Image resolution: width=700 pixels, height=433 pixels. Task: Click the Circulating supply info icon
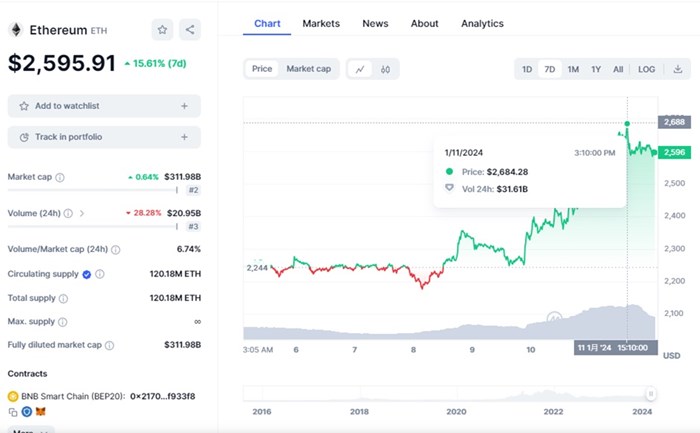coord(99,274)
